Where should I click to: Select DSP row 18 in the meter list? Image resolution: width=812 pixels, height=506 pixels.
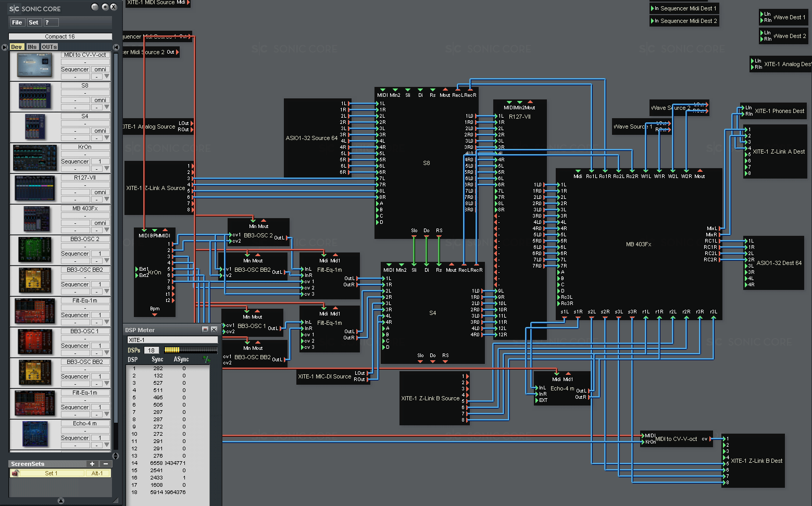click(x=168, y=492)
